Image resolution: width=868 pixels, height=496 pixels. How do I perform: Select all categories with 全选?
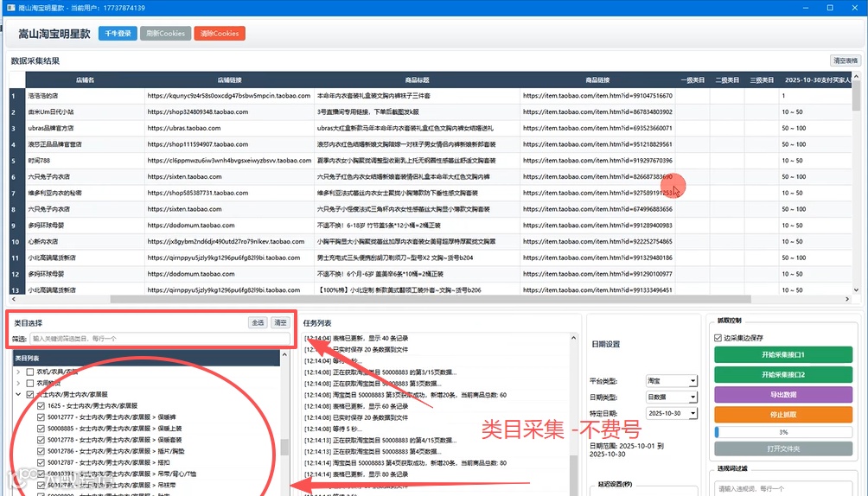click(258, 322)
